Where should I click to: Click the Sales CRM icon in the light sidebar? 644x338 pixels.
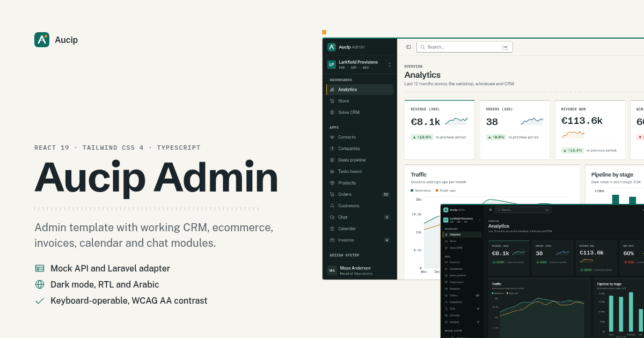pyautogui.click(x=332, y=112)
